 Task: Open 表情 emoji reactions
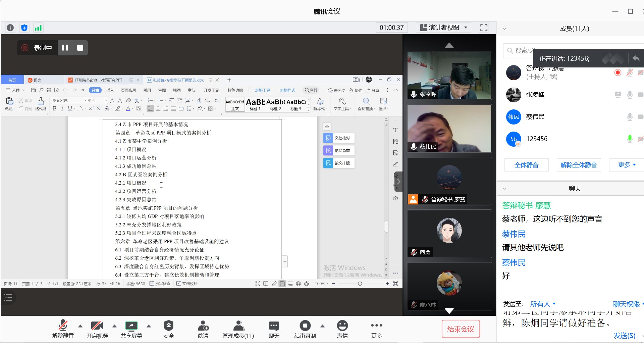point(342,329)
